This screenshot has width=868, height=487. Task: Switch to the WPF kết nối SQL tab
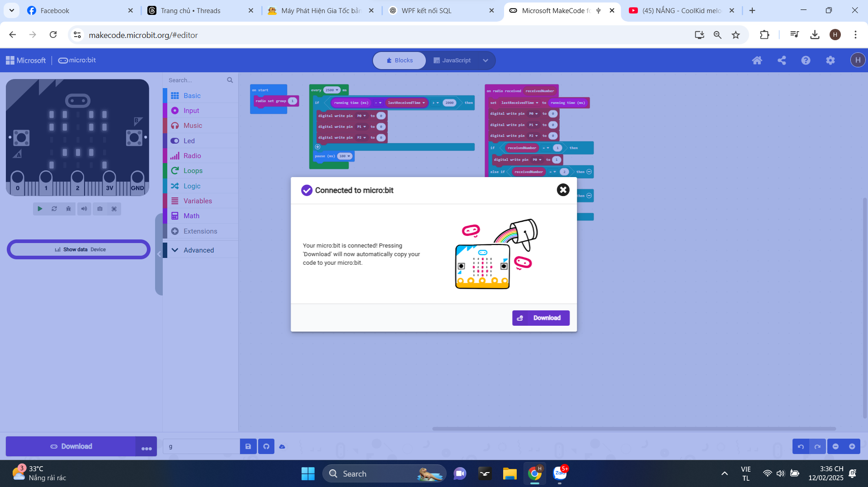tap(441, 10)
